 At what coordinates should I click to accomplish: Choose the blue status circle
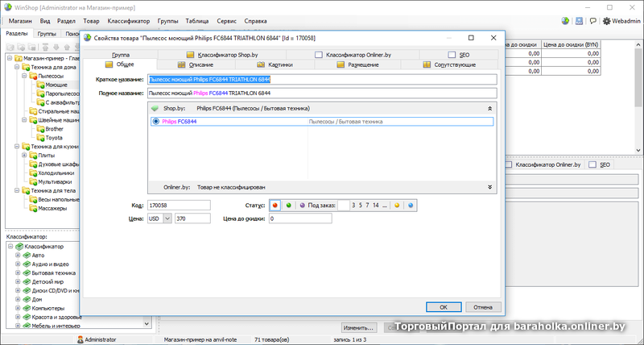[411, 206]
